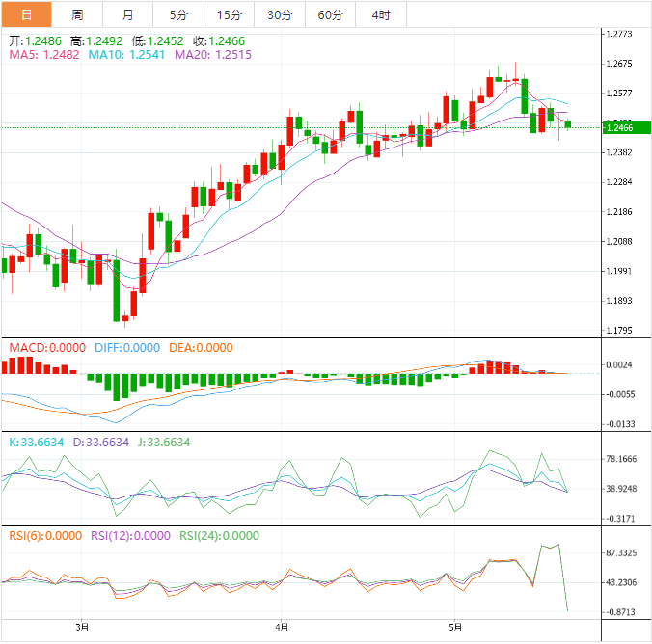Viewport: 652px width, 644px height.
Task: Open the 月 monthly chart tab
Action: (128, 14)
